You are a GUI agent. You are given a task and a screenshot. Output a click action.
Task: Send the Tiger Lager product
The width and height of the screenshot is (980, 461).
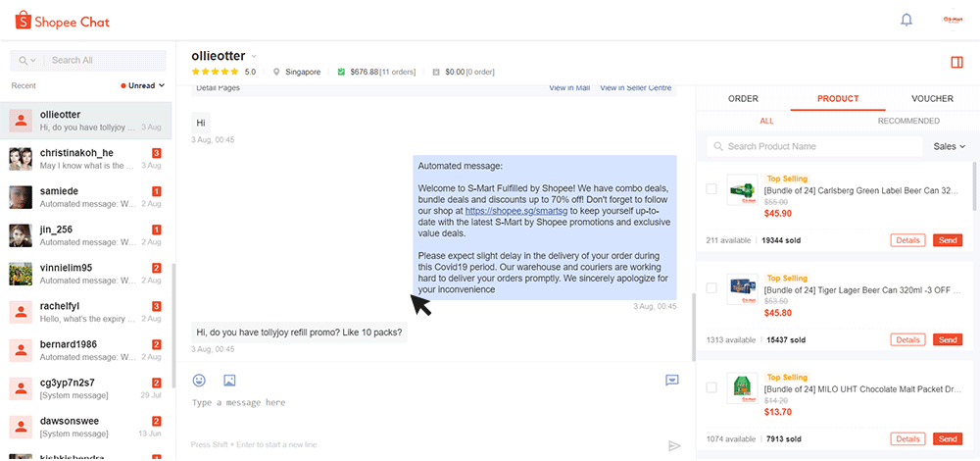[x=948, y=339]
